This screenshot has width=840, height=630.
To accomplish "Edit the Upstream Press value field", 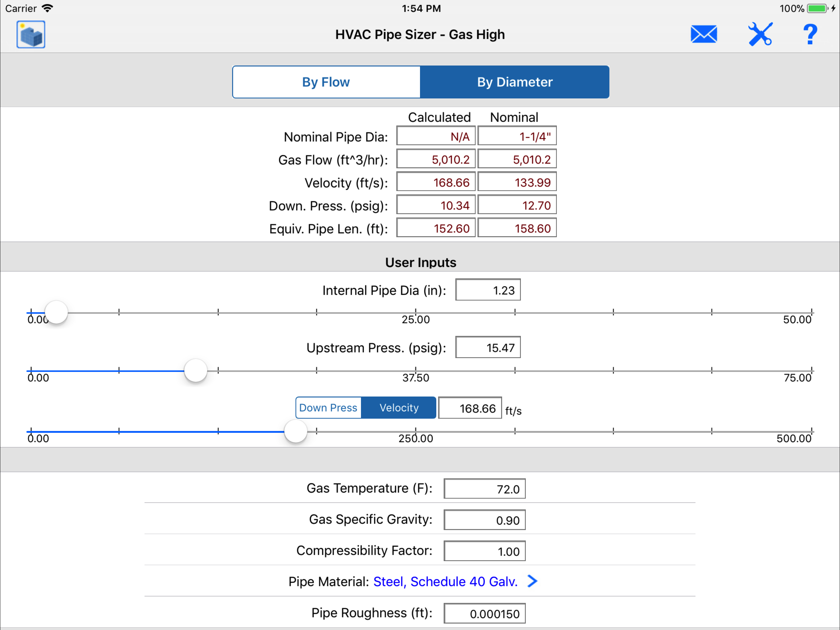I will pyautogui.click(x=488, y=348).
